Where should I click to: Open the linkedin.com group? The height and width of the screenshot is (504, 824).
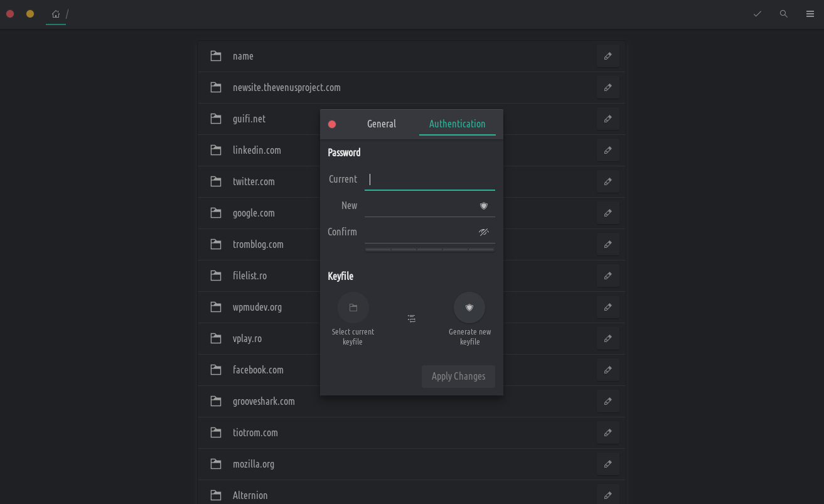pos(257,150)
